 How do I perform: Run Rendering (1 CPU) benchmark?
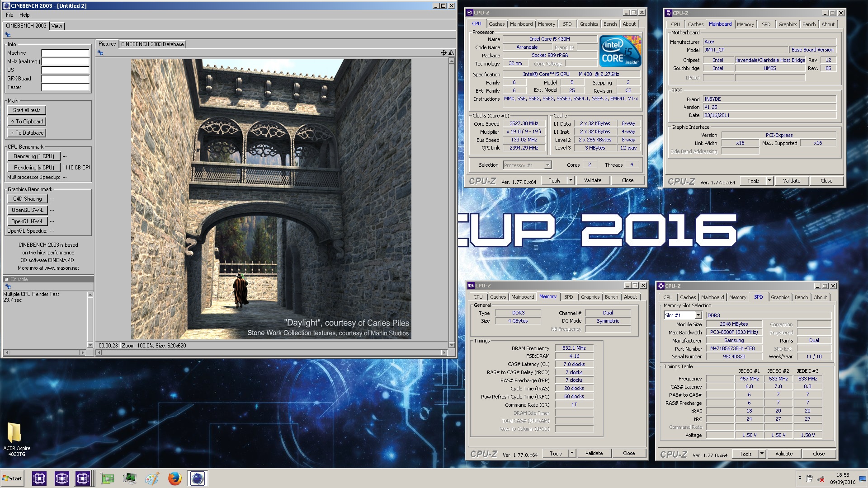pos(34,156)
